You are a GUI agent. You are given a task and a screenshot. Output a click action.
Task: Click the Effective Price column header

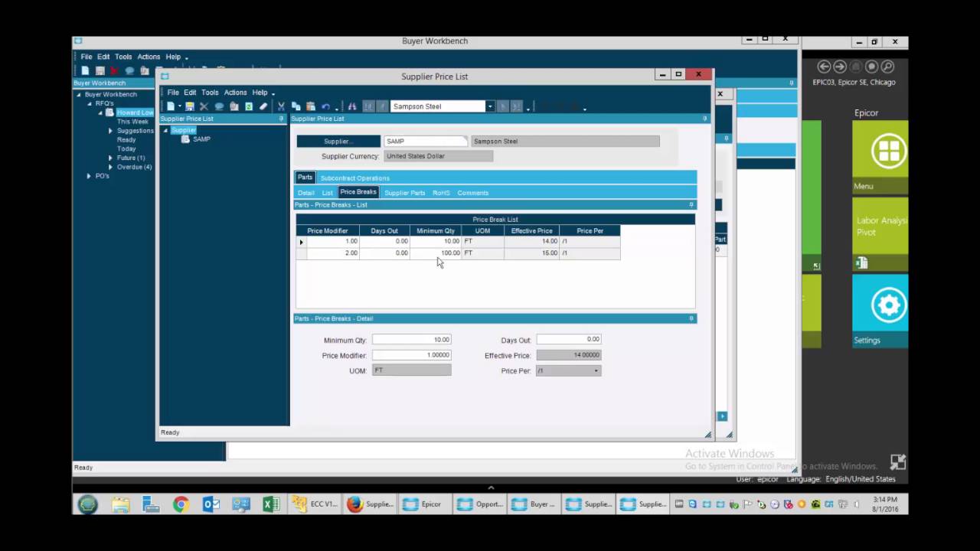pos(531,230)
